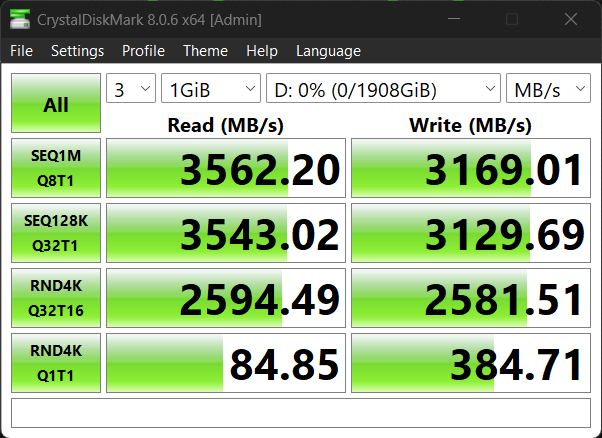Image resolution: width=602 pixels, height=438 pixels.
Task: Open the Theme menu
Action: click(x=205, y=51)
